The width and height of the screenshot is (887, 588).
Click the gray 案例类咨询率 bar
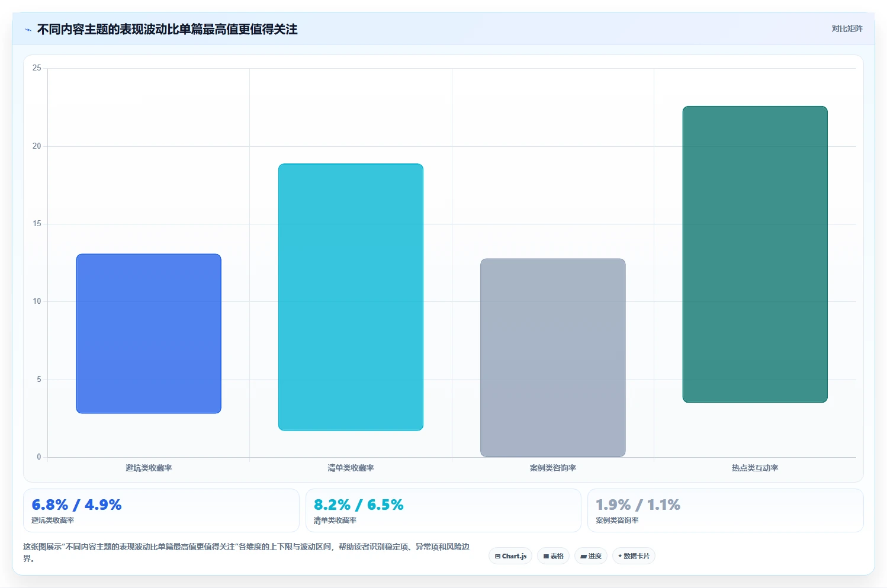(552, 358)
